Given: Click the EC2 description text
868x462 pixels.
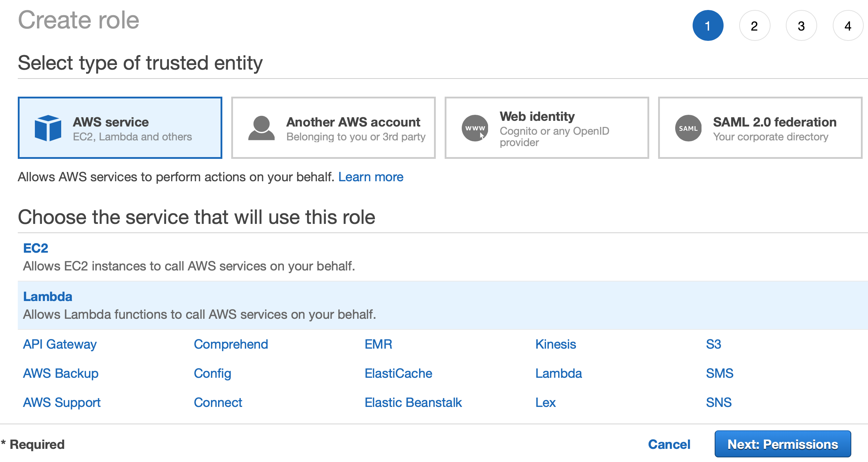Looking at the screenshot, I should click(x=189, y=266).
